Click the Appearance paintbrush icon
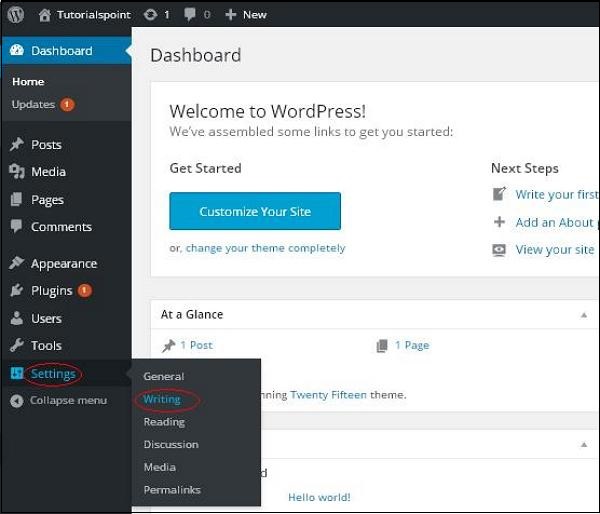 point(17,264)
